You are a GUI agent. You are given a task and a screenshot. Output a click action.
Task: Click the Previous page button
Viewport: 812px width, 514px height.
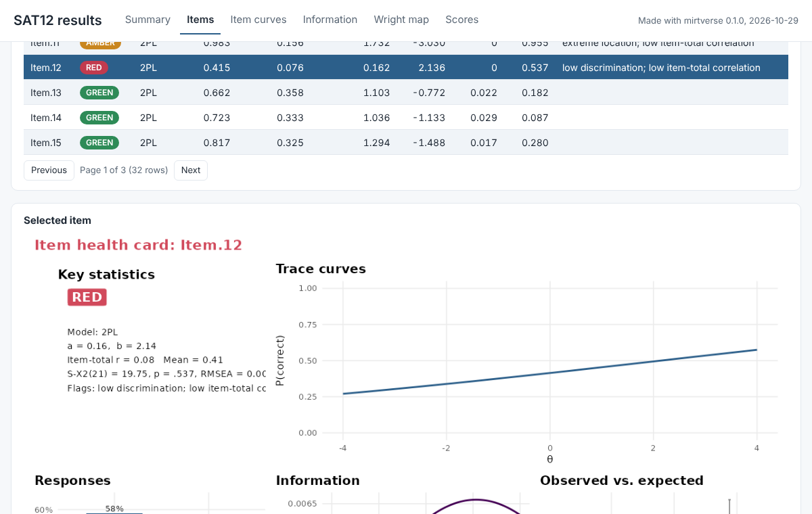pyautogui.click(x=49, y=170)
